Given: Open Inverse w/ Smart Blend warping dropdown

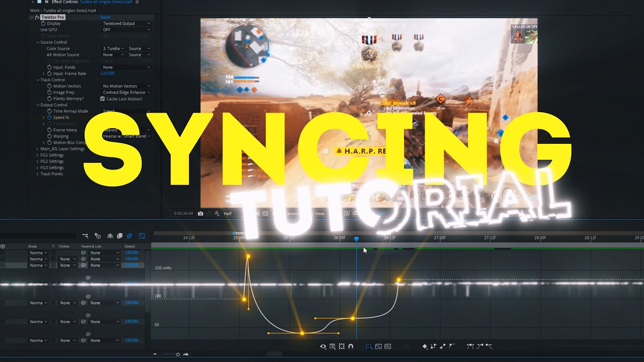Looking at the screenshot, I should pos(126,136).
